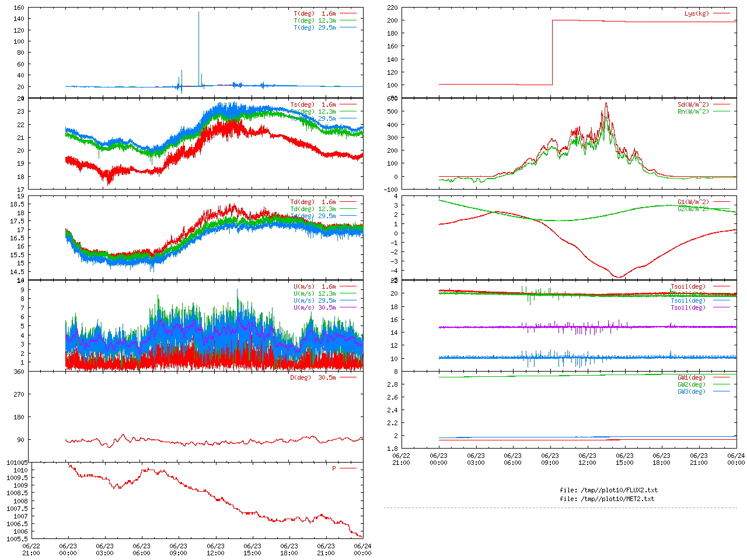This screenshot has width=747, height=560.
Task: Click the 'Sd(W/m^2)' legend label
Action: 693,105
